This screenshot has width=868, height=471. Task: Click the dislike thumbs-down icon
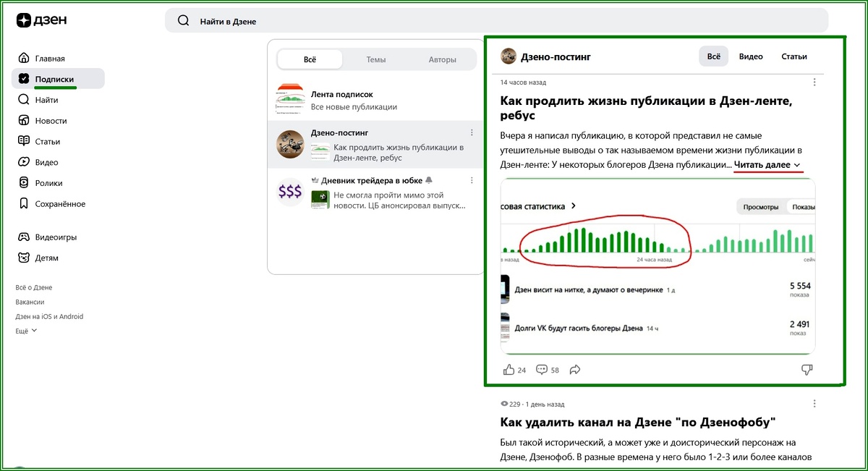808,370
